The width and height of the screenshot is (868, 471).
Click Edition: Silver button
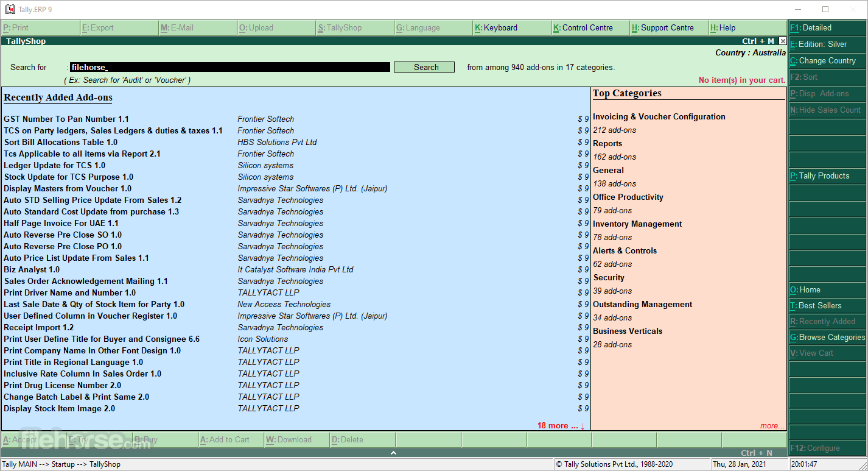827,44
